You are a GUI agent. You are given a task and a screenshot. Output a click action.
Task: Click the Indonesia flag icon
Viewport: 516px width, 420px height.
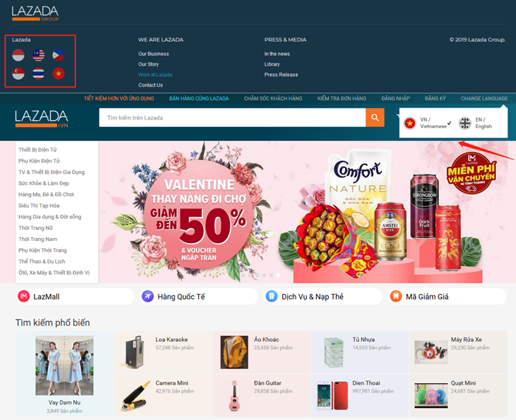[x=18, y=55]
